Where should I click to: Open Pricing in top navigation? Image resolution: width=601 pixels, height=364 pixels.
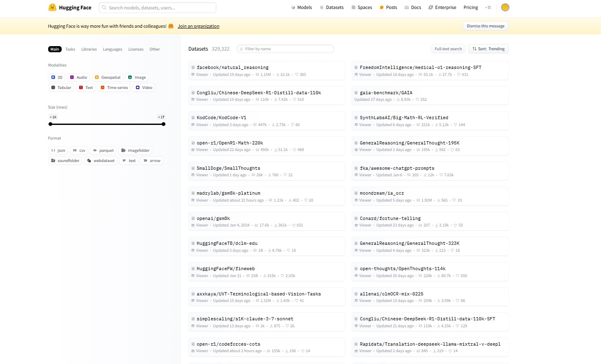click(x=471, y=7)
